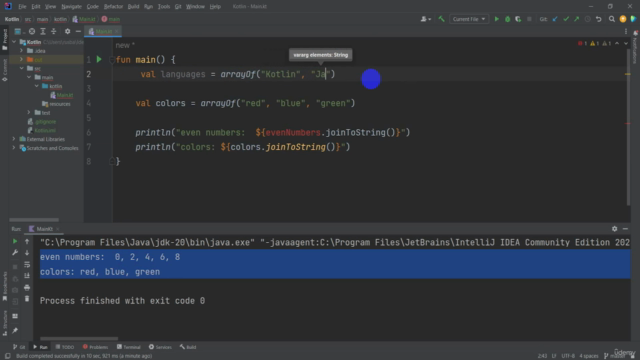Screen dimensions: 640x360
Task: Open the Terminal tool window tab
Action: 129,347
